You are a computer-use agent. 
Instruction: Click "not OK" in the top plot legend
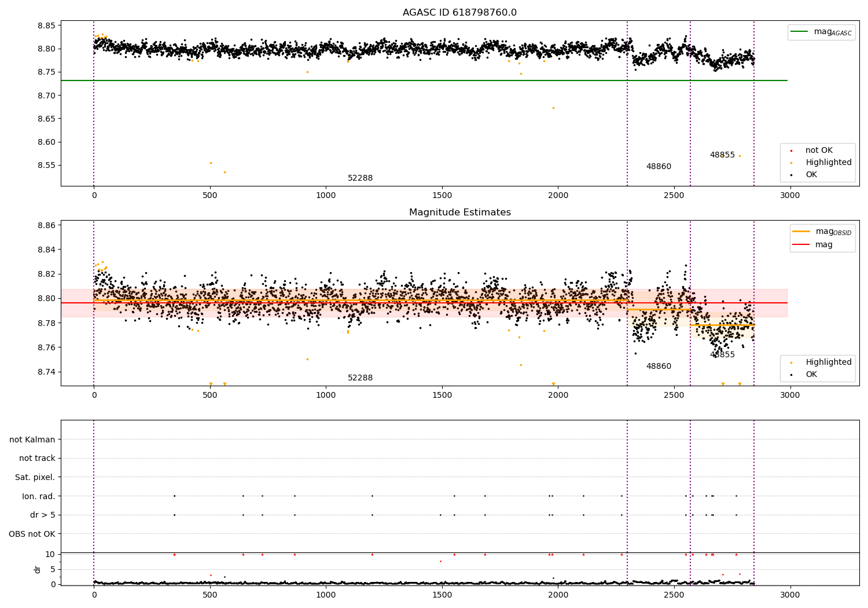[819, 151]
